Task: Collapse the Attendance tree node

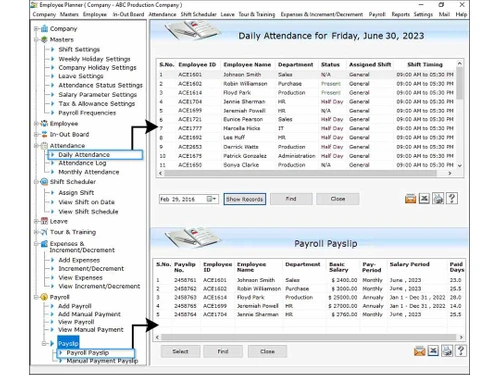Action: pos(36,146)
